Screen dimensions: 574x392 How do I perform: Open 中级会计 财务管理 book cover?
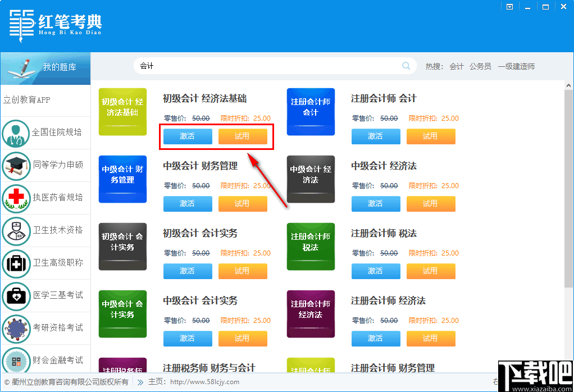[x=122, y=179]
